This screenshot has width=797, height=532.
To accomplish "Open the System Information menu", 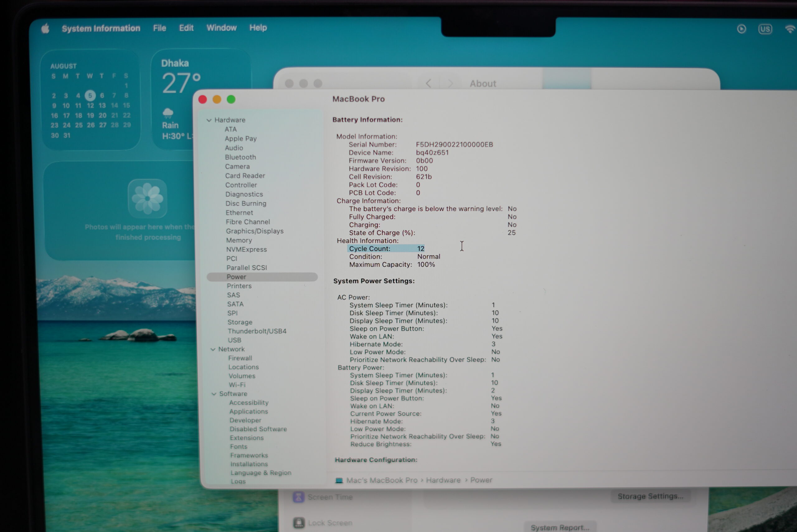I will point(101,29).
